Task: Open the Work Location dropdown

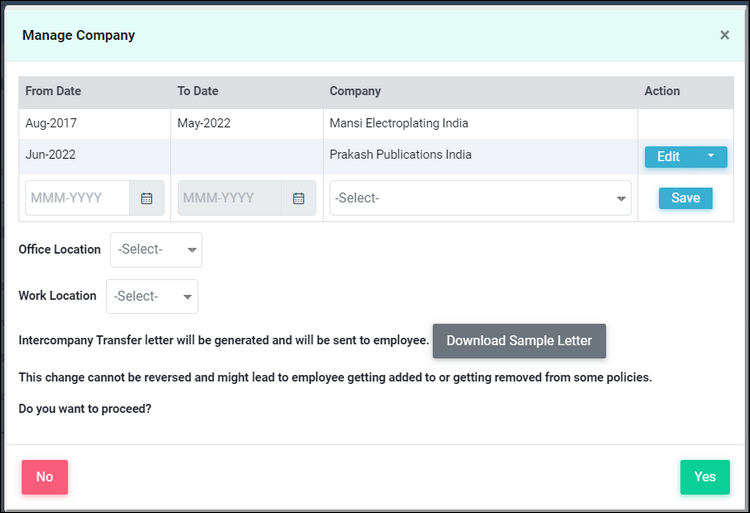Action: click(x=152, y=296)
